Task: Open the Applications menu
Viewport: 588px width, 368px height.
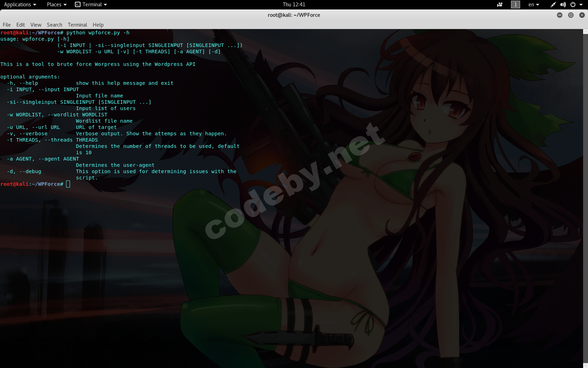Action: click(x=20, y=5)
